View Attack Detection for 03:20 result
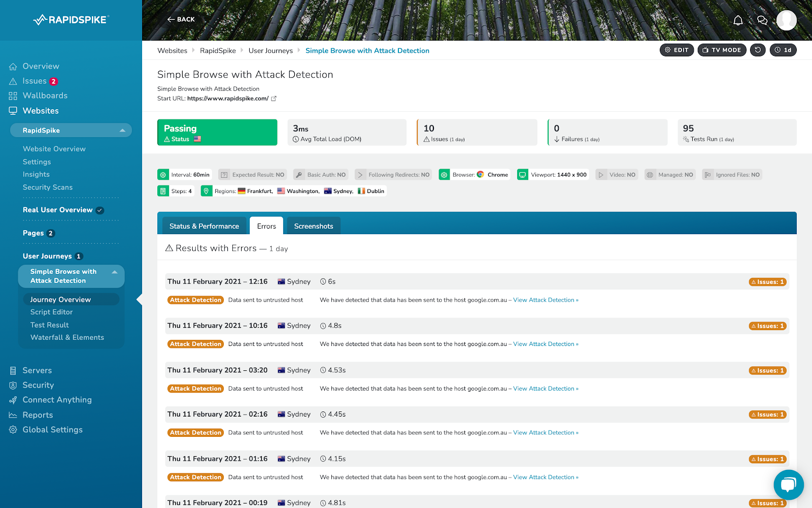The height and width of the screenshot is (508, 812). pyautogui.click(x=546, y=389)
